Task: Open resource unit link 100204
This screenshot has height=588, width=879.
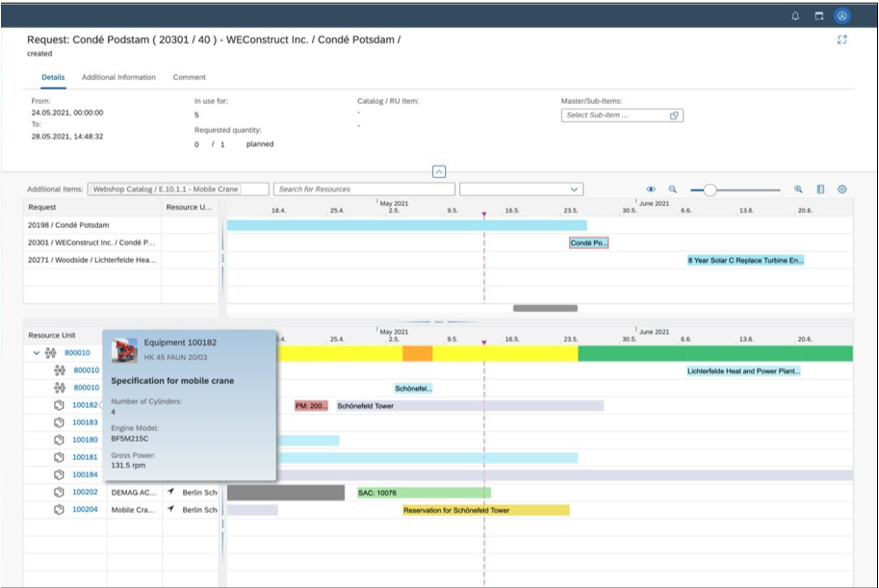Action: (x=85, y=509)
